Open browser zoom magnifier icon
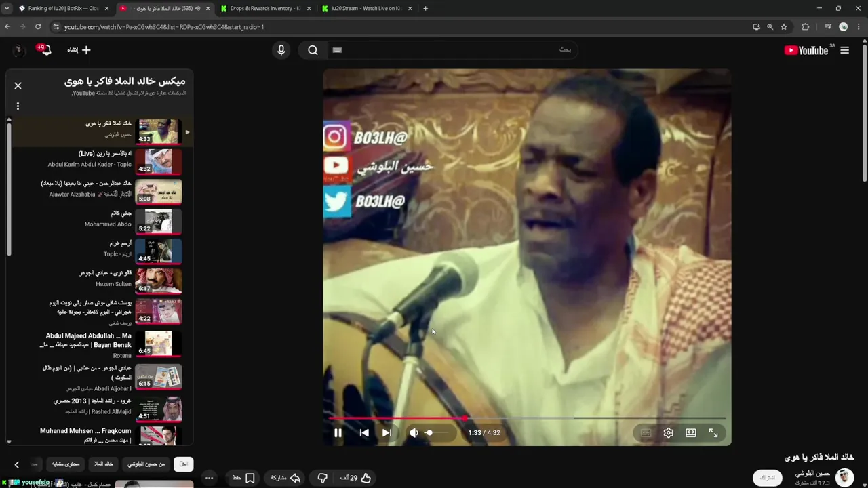 click(x=770, y=27)
